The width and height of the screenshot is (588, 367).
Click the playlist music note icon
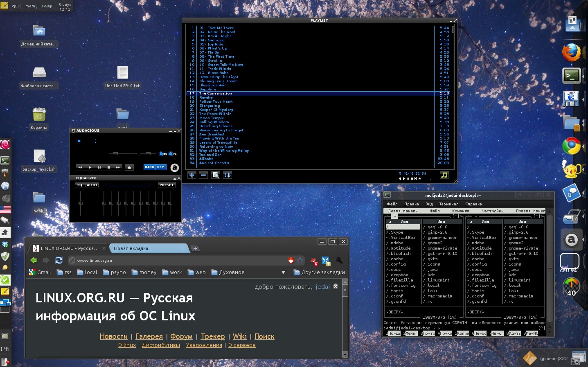444,175
